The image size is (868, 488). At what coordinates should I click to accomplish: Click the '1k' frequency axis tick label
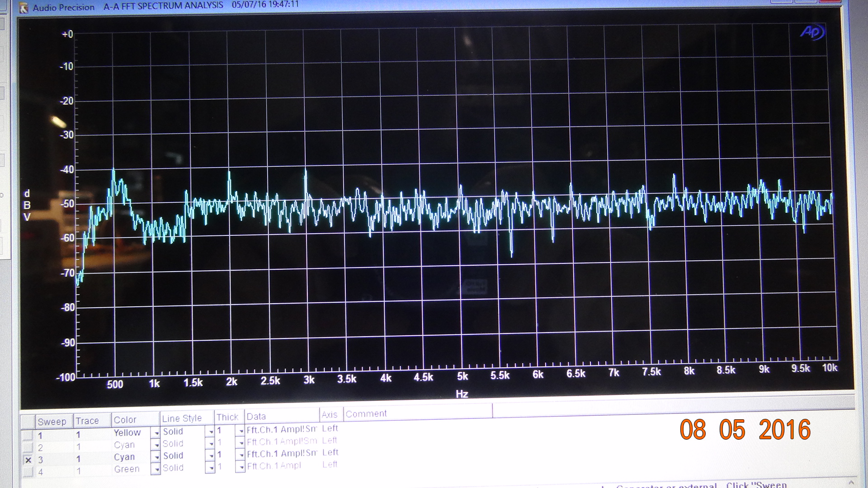(x=154, y=384)
